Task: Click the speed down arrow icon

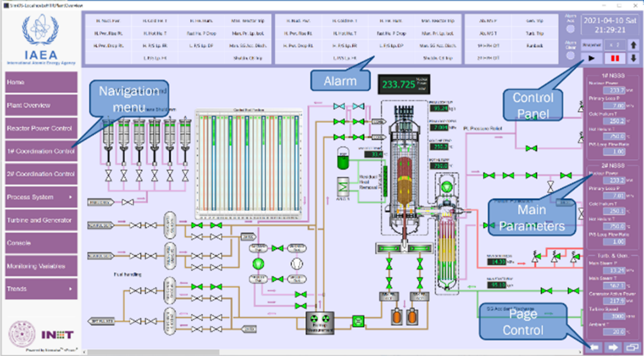Action: pos(634,58)
